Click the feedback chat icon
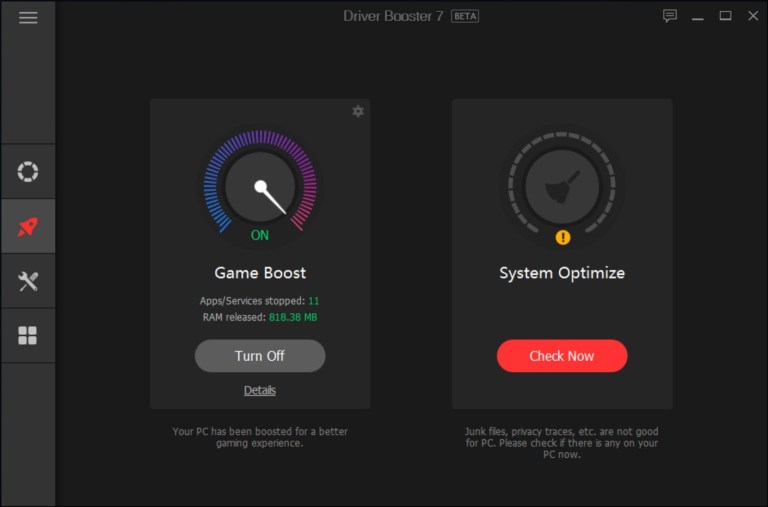Screen dimensions: 768x507 tap(670, 16)
